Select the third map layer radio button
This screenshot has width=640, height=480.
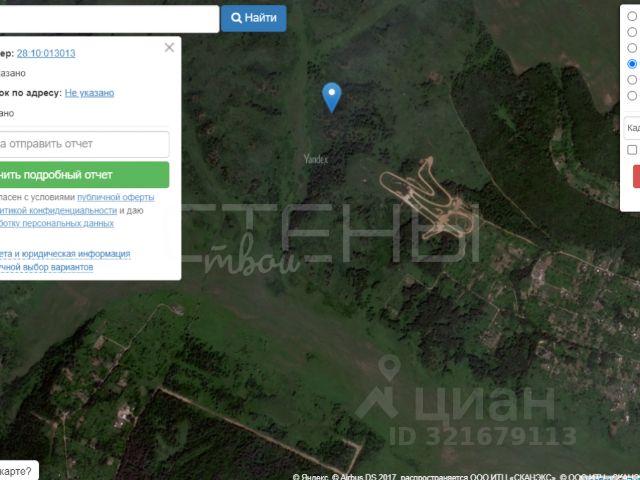pos(632,48)
